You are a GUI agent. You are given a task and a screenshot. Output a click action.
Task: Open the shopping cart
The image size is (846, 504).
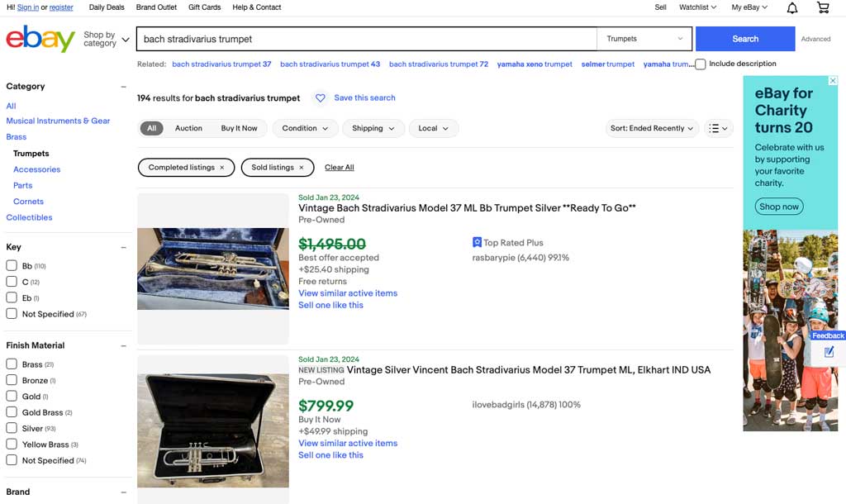coord(823,7)
